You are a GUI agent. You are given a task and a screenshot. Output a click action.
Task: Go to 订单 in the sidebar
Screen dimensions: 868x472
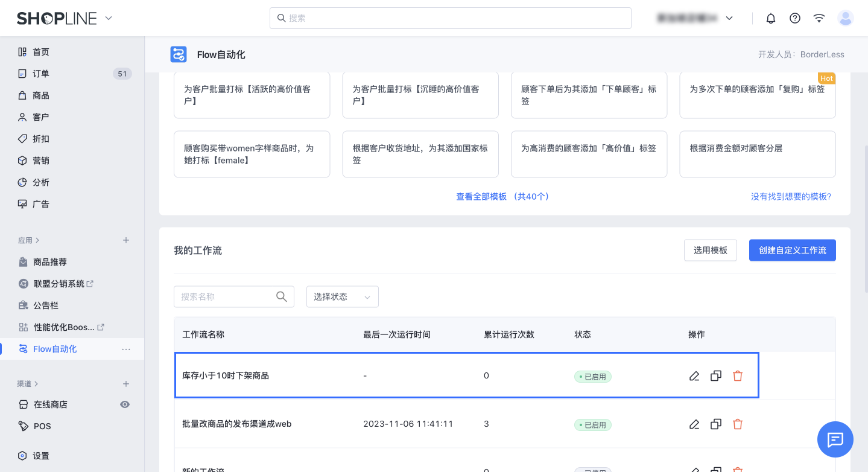[41, 74]
